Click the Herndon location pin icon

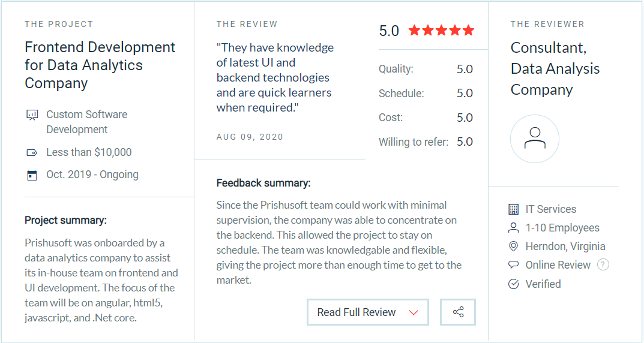tap(513, 246)
